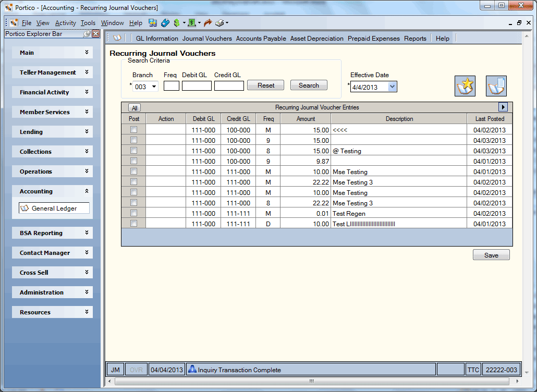
Task: Click the Debit GL input field
Action: click(x=197, y=85)
